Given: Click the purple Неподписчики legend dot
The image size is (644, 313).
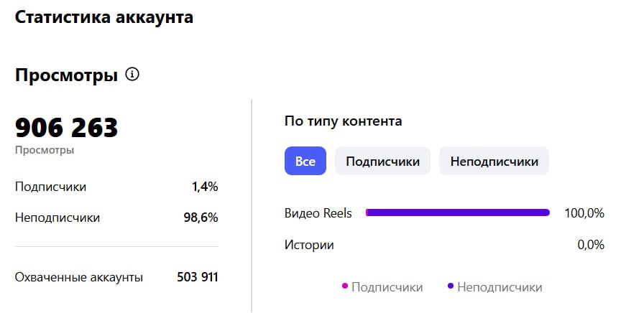Looking at the screenshot, I should [451, 286].
